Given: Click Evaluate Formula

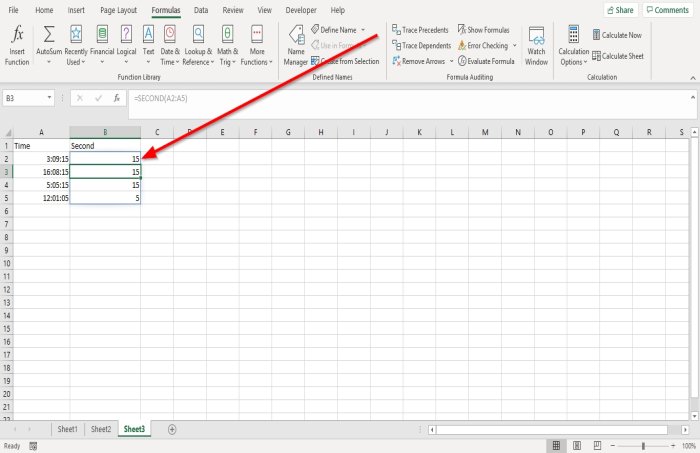Looking at the screenshot, I should [x=486, y=61].
